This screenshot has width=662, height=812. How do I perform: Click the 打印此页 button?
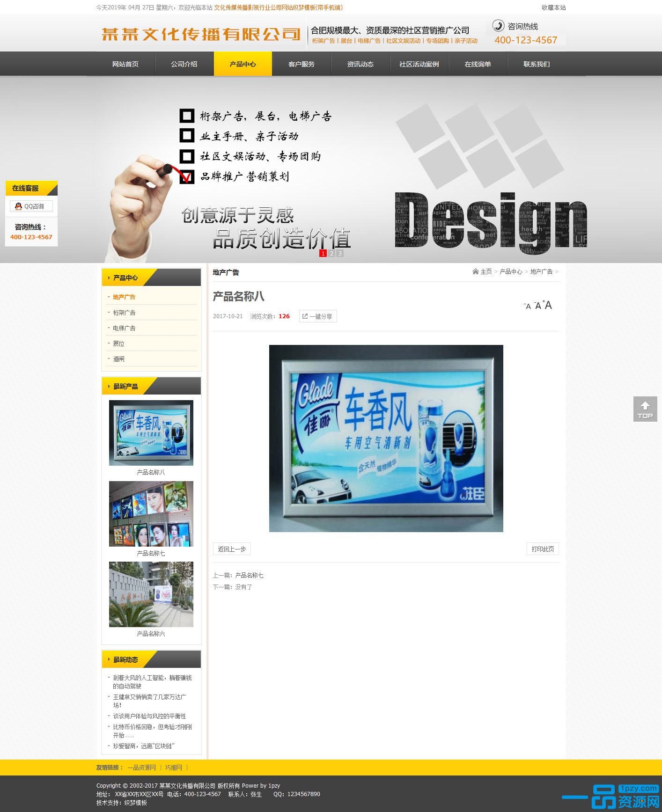[x=543, y=549]
